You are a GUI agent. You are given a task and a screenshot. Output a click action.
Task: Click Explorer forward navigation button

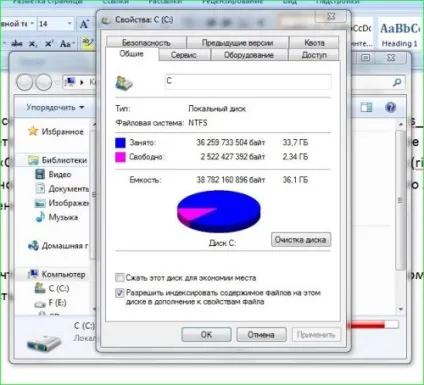[x=44, y=82]
